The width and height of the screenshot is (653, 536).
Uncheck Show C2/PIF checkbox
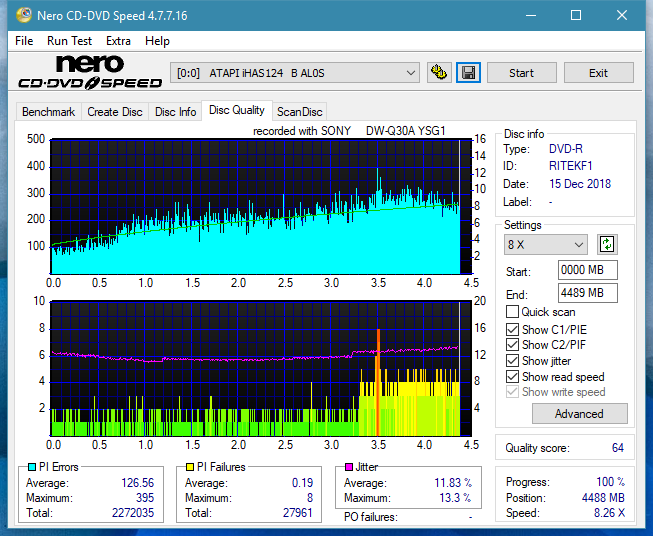pos(512,345)
